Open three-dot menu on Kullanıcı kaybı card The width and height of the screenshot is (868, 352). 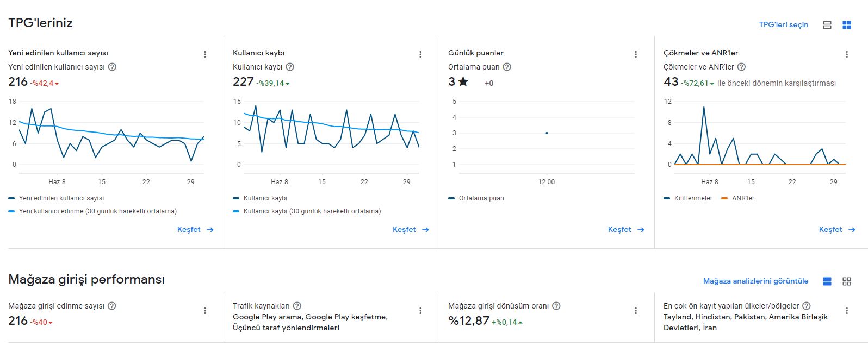point(420,54)
